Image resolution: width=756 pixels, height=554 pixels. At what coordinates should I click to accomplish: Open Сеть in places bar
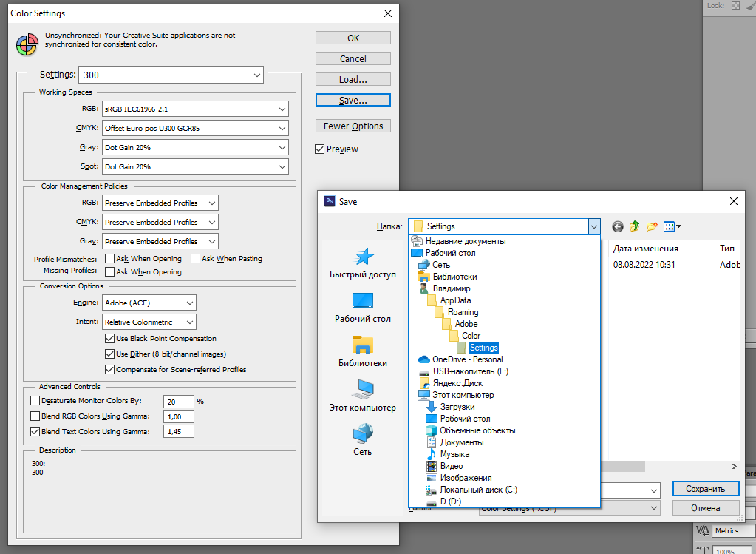pos(363,441)
